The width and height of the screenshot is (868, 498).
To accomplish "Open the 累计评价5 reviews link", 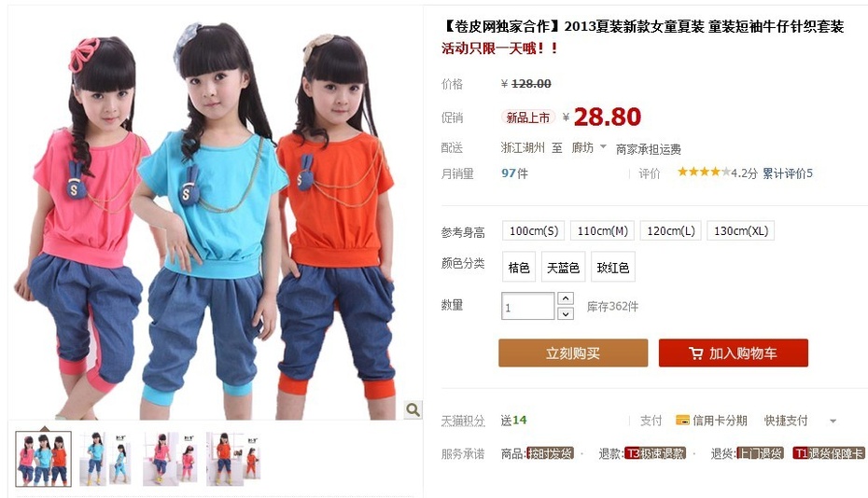I will (x=788, y=173).
